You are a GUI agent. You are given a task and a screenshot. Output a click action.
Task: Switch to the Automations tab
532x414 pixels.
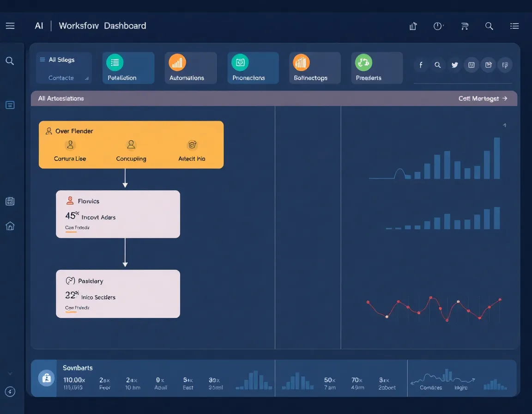tap(190, 68)
